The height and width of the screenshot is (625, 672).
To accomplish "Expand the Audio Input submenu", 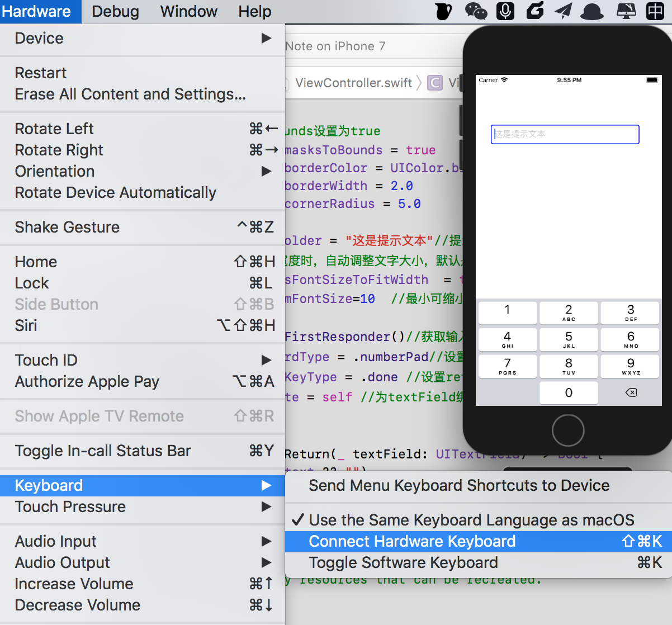I will [x=143, y=541].
